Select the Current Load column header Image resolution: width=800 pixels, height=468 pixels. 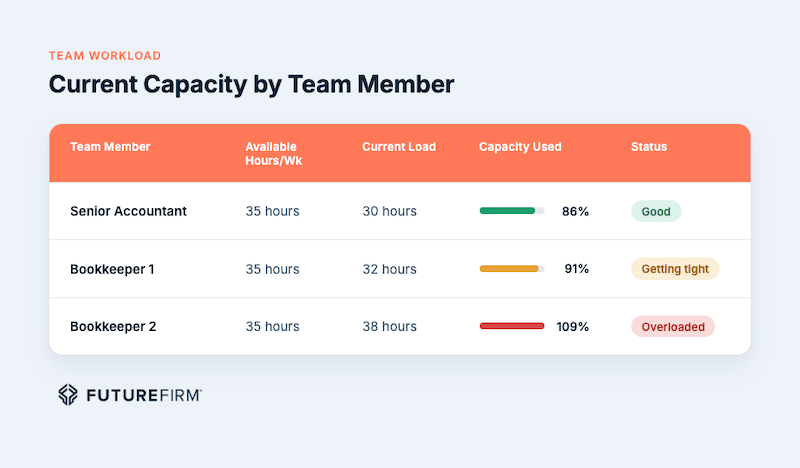[399, 147]
